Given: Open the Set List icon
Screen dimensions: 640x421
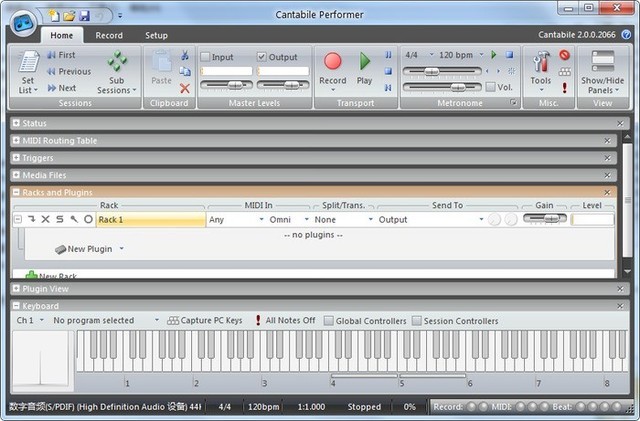Looking at the screenshot, I should (28, 62).
